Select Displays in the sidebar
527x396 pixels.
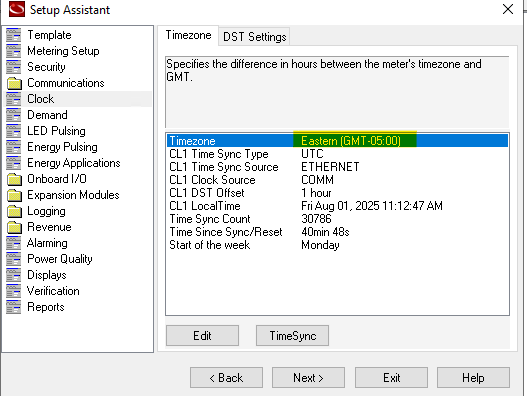(x=47, y=275)
